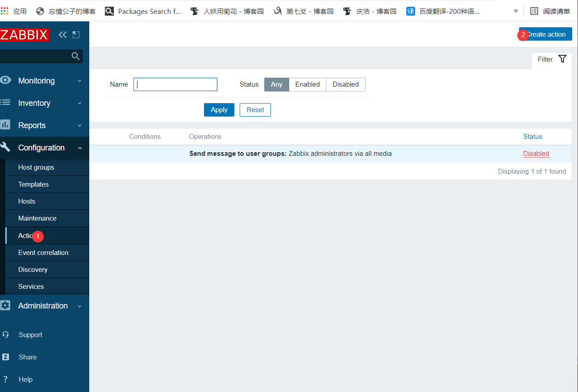578x392 pixels.
Task: Click the Administration gear icon
Action: pos(5,305)
